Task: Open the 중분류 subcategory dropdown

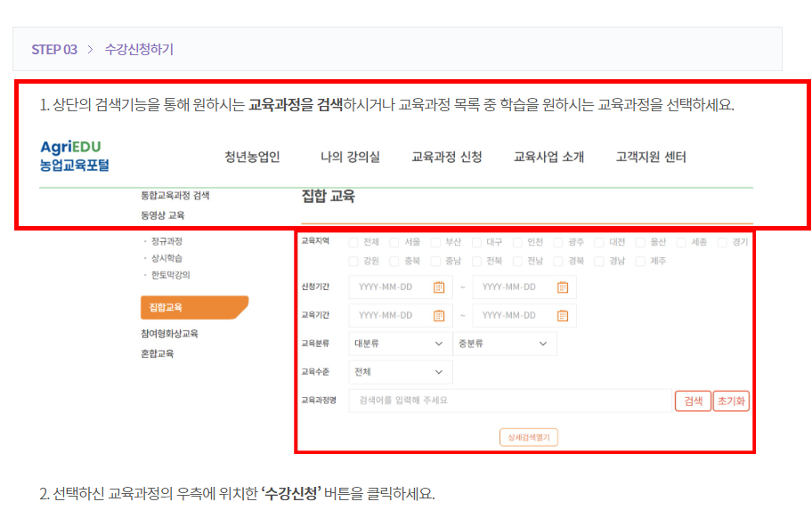Action: coord(504,344)
